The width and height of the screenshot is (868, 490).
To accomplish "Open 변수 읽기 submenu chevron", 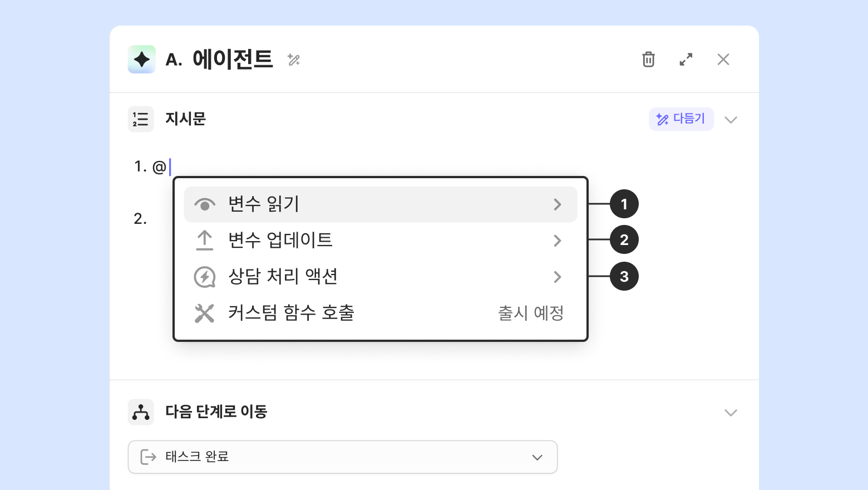I will pos(558,205).
